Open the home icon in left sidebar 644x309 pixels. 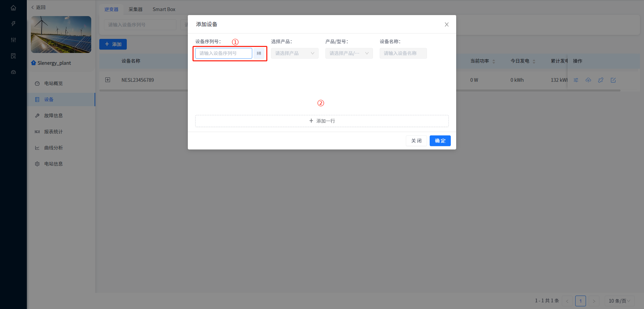click(x=13, y=8)
